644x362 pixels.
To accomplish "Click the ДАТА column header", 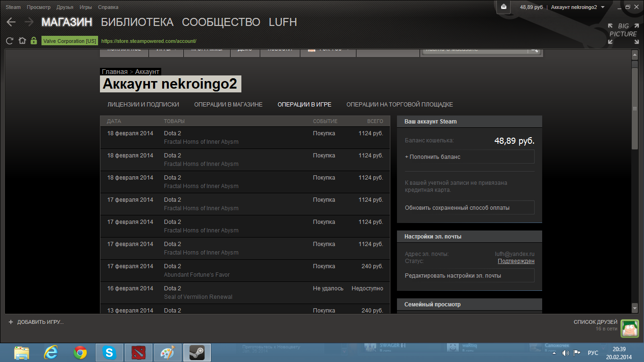I will 114,122.
